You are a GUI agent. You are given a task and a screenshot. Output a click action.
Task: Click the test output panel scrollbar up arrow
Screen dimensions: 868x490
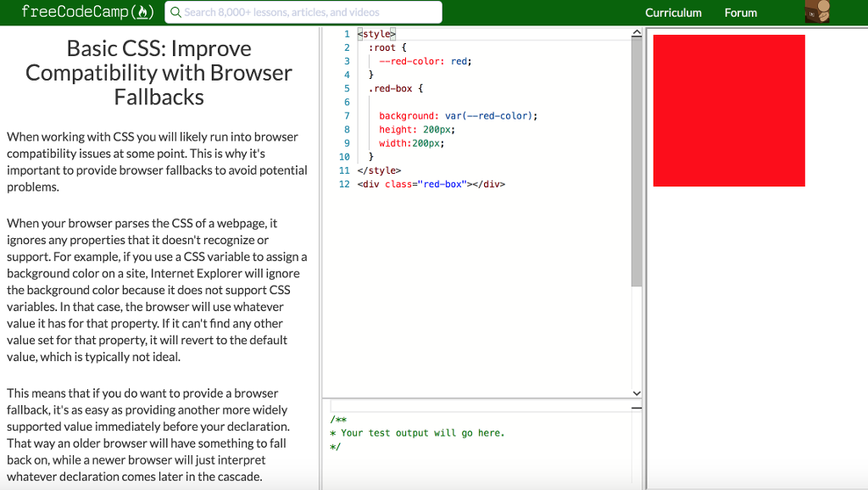[x=637, y=408]
